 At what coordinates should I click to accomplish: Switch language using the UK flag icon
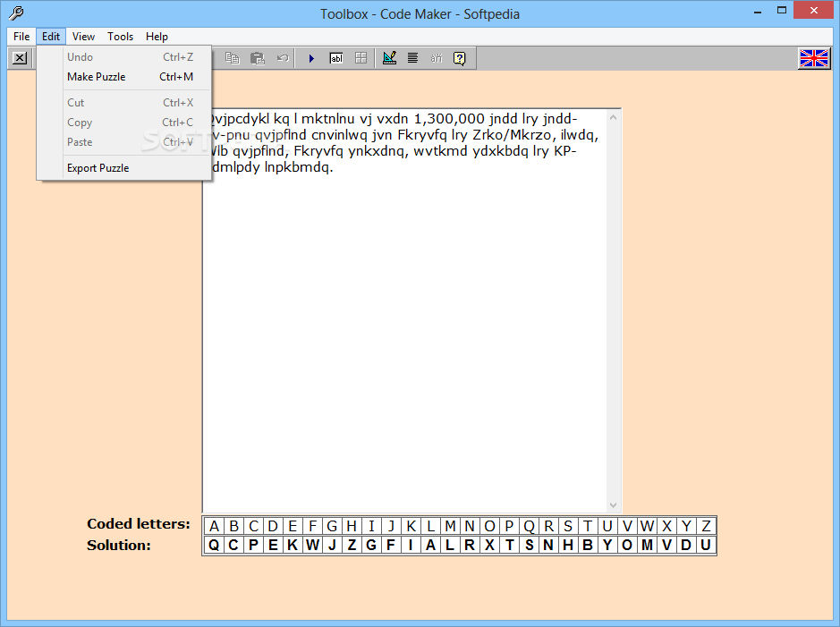[x=813, y=57]
